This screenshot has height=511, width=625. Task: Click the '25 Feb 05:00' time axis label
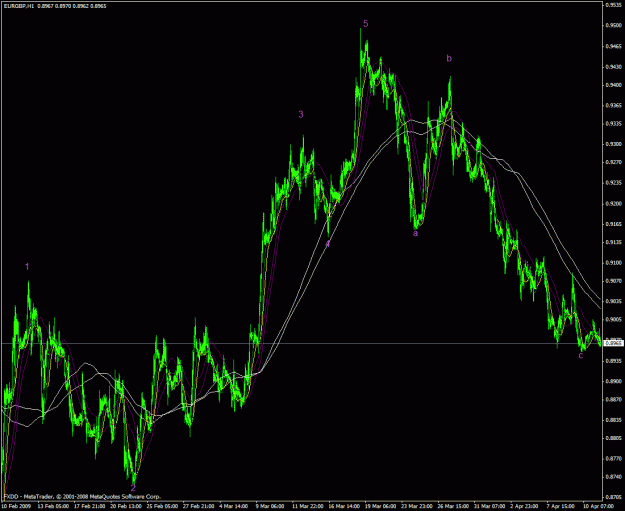click(x=162, y=506)
